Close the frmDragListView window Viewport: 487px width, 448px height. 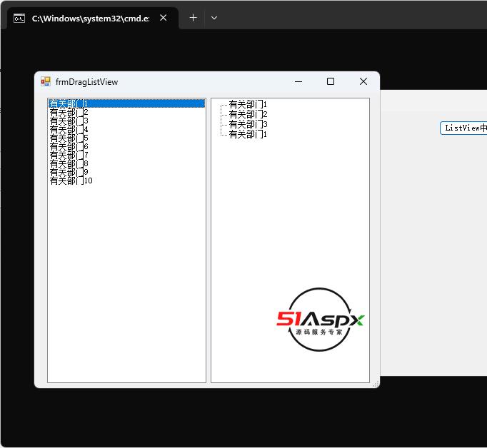(x=363, y=82)
